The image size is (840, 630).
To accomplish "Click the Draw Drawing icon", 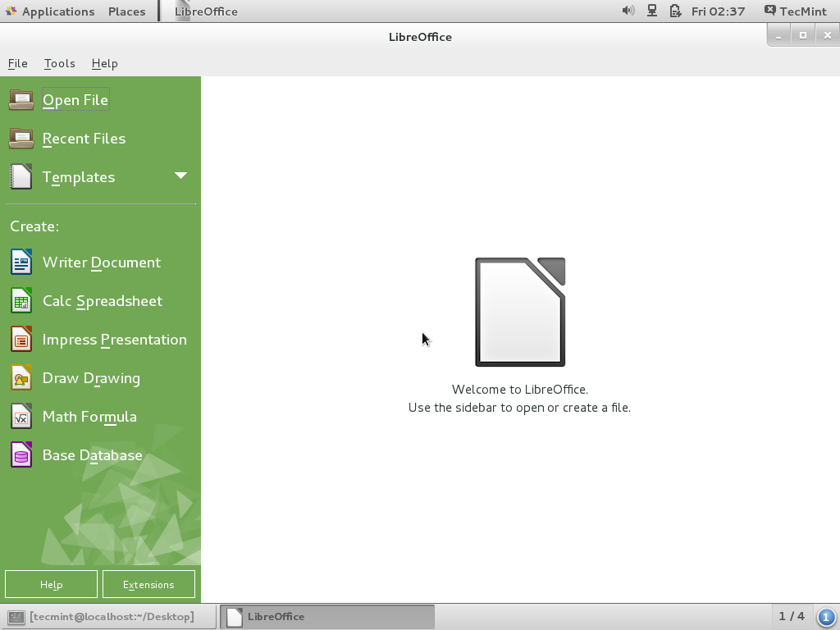I will (x=21, y=377).
